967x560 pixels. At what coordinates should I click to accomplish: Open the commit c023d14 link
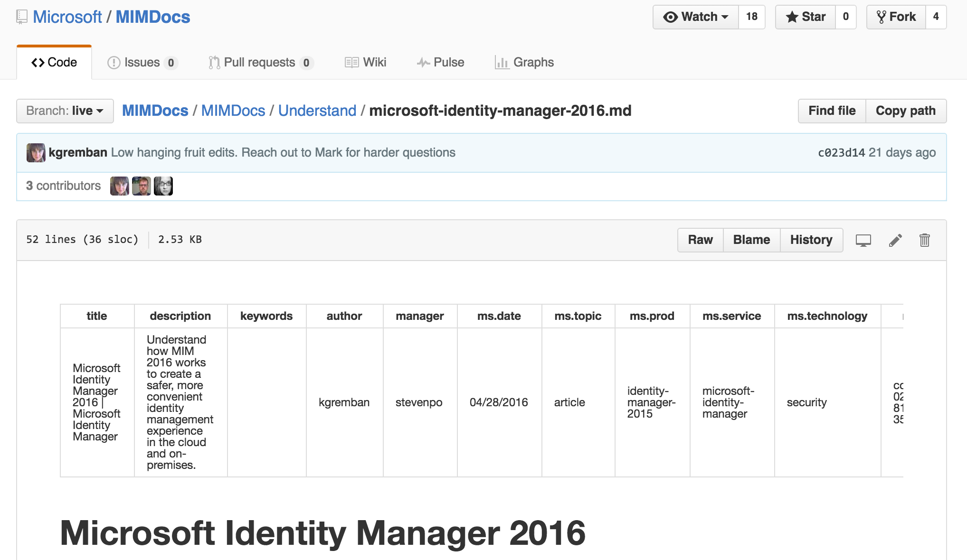click(841, 153)
